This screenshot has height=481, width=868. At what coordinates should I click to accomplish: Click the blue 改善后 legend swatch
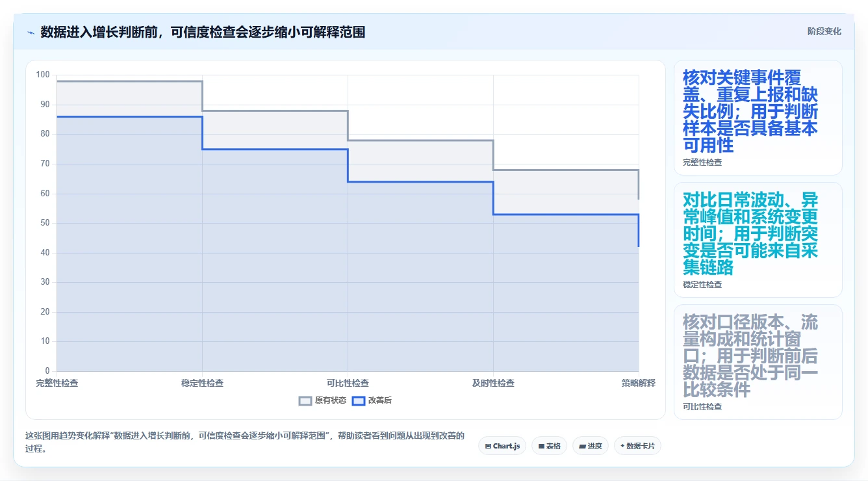click(x=359, y=400)
